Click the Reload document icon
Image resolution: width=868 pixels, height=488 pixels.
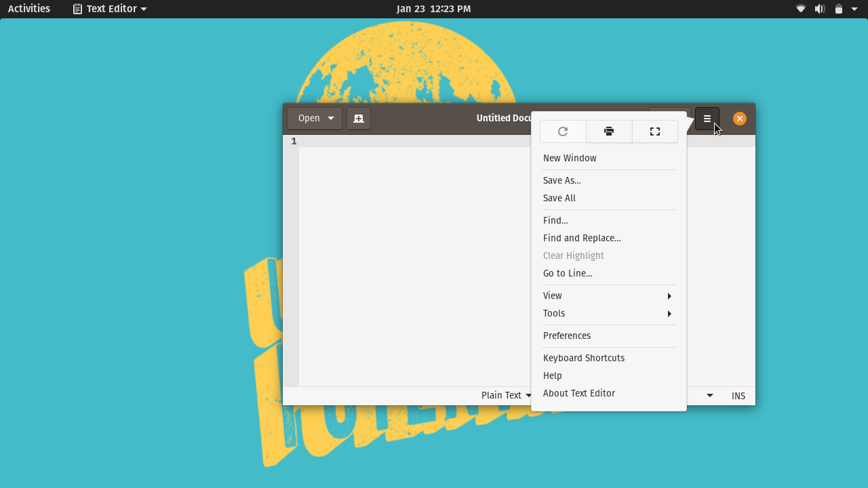tap(563, 131)
